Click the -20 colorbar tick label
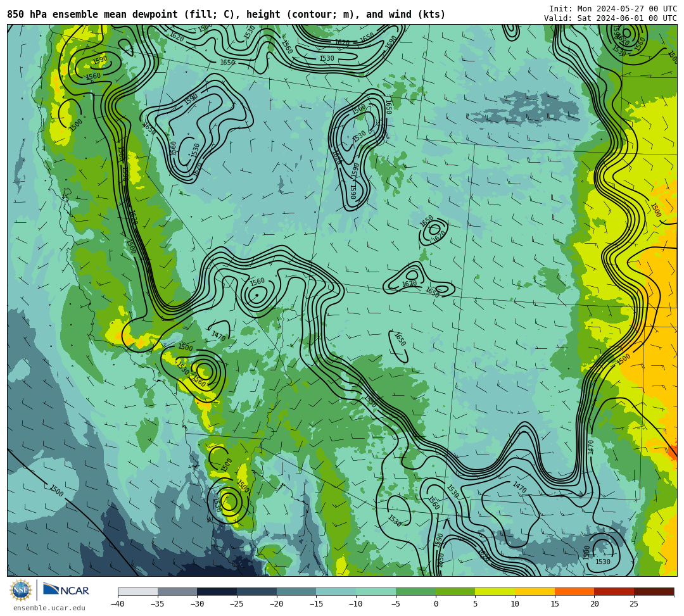The height and width of the screenshot is (616, 684). pyautogui.click(x=276, y=604)
